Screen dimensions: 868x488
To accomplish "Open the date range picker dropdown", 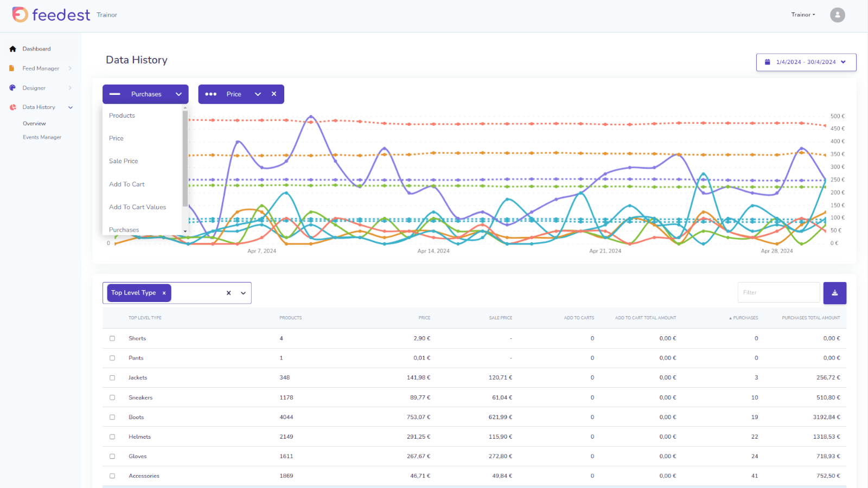I will tap(806, 62).
